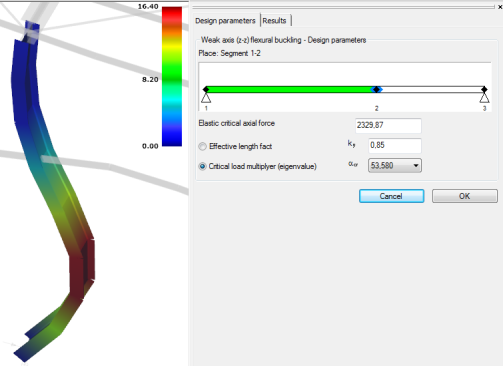Click the Cancel button
Viewport: 503px width, 366px height.
pos(391,196)
